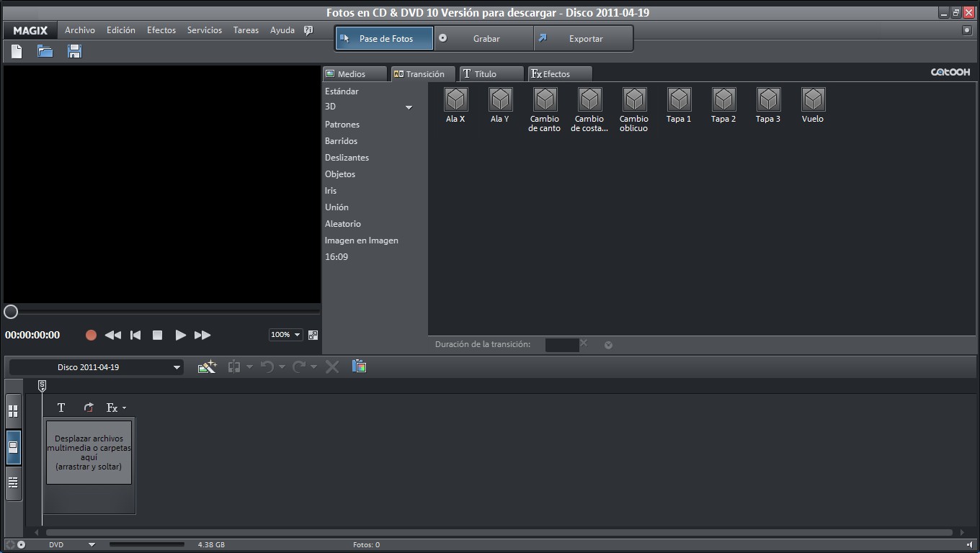Open the Efectos menu in the menu bar

pyautogui.click(x=161, y=30)
